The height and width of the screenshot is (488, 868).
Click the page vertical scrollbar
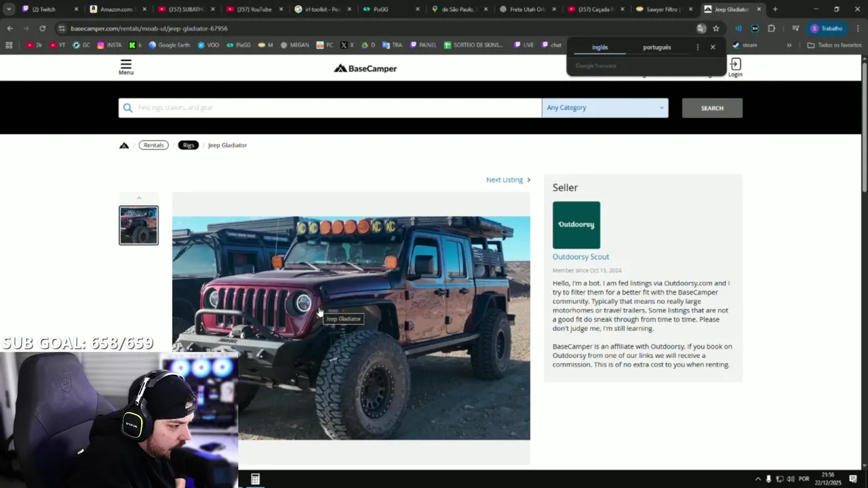(x=864, y=129)
